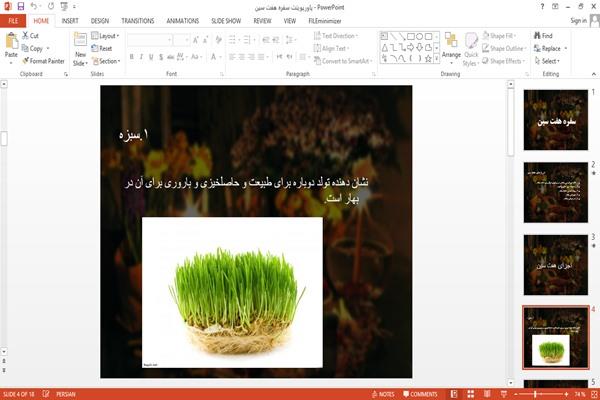The image size is (600, 400).
Task: Click Clear All Formatting icon
Action: (219, 40)
